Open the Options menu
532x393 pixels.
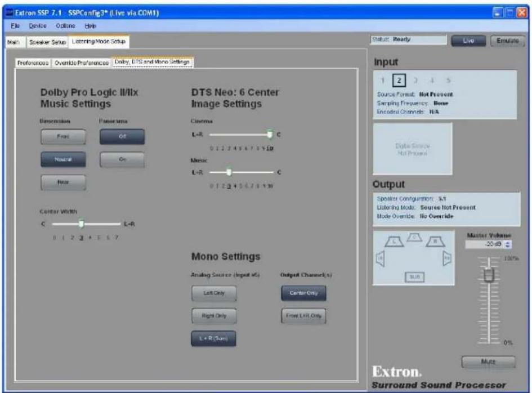coord(65,26)
